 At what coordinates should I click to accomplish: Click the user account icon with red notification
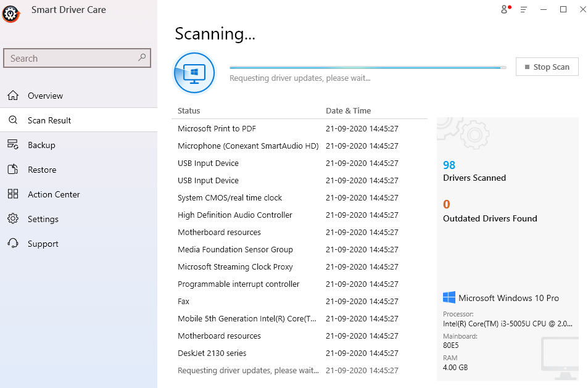(x=504, y=9)
